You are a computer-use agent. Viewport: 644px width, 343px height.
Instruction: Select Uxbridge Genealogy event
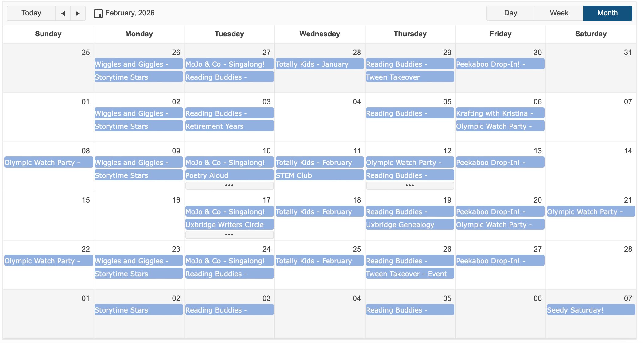coord(409,224)
